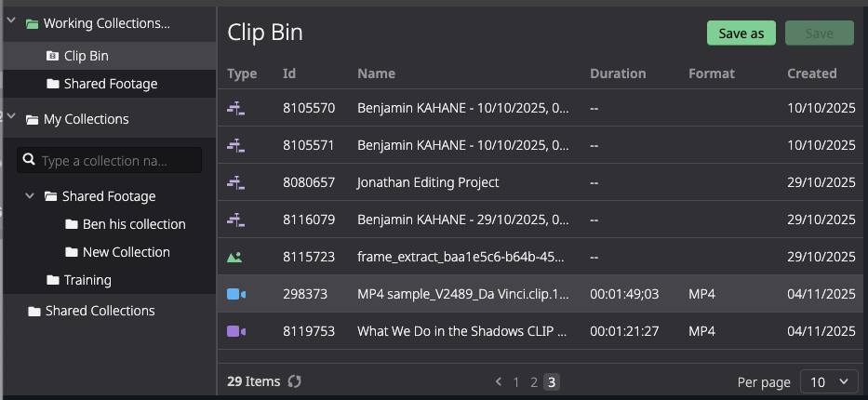868x400 pixels.
Task: Sort by the Duration column header
Action: pos(618,73)
